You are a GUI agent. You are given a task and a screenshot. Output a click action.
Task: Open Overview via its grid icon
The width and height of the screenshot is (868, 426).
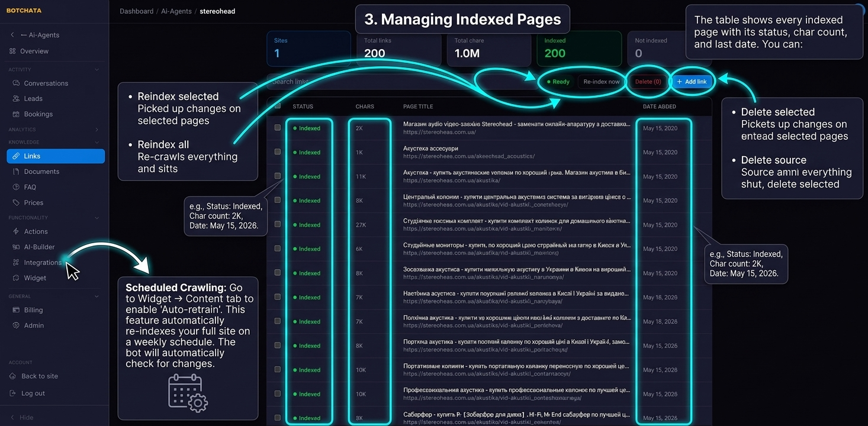(12, 51)
